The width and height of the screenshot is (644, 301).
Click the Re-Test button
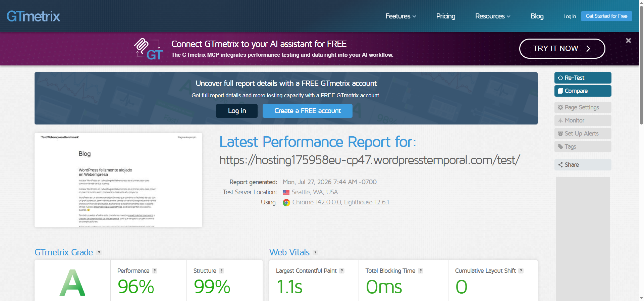(x=583, y=78)
